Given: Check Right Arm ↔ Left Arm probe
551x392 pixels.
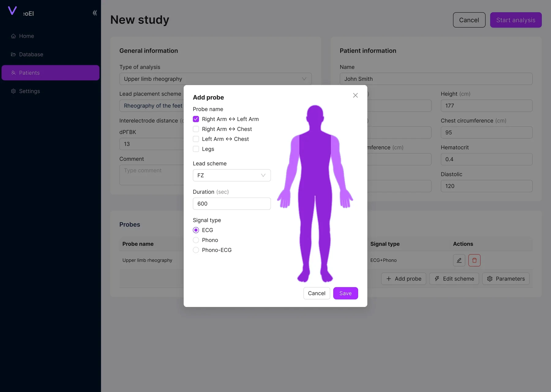Looking at the screenshot, I should (196, 119).
